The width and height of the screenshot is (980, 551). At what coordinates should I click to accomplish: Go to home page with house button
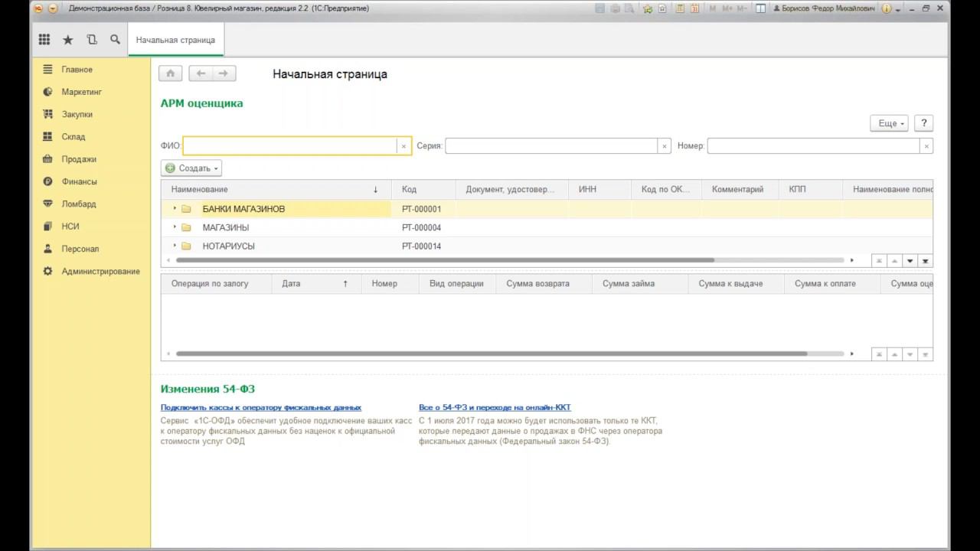pos(170,73)
